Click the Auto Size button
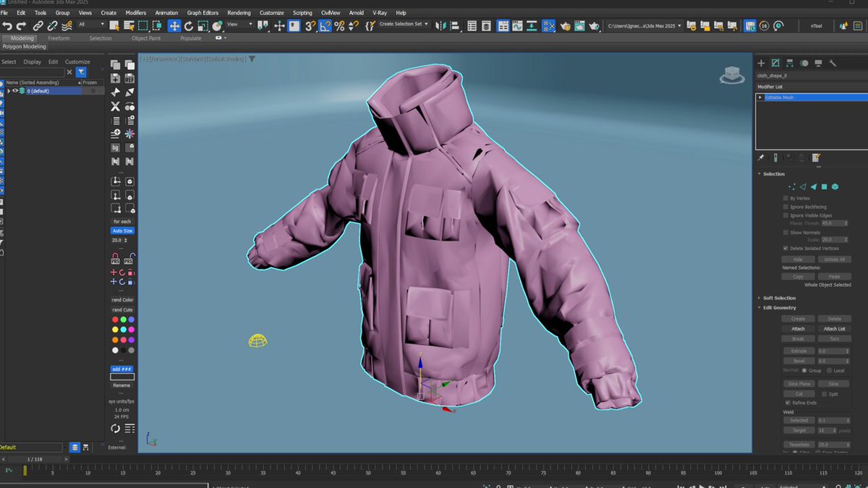The height and width of the screenshot is (488, 868). [122, 231]
